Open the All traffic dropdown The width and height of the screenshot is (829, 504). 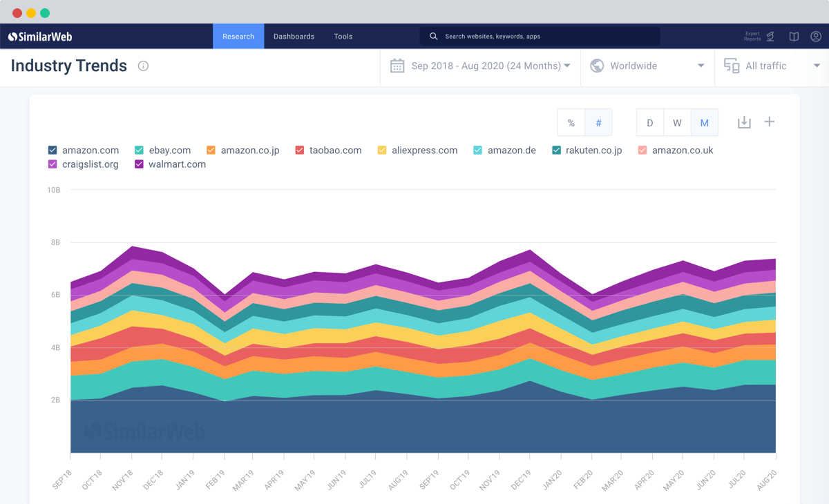point(772,66)
